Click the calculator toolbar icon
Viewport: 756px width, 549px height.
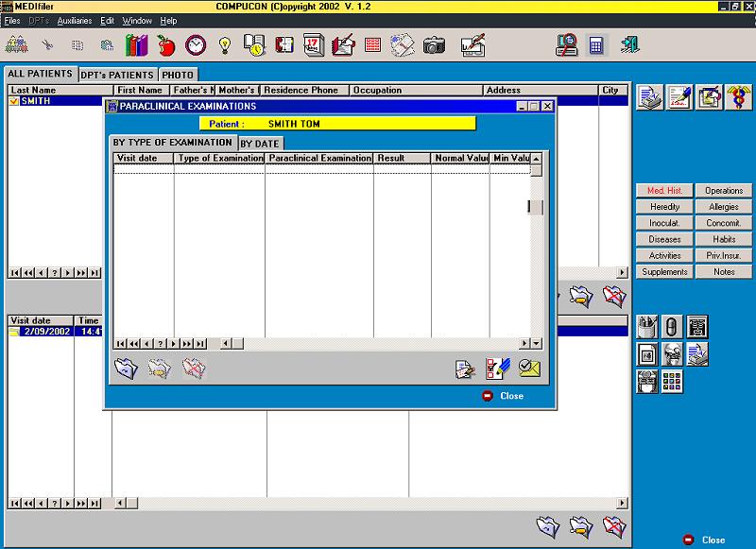pyautogui.click(x=596, y=45)
